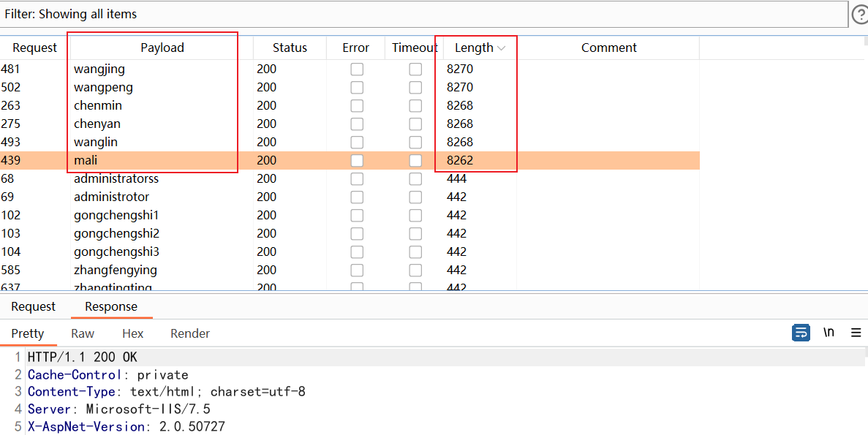Click the Length column sort arrow
The image size is (868, 435).
coord(502,48)
